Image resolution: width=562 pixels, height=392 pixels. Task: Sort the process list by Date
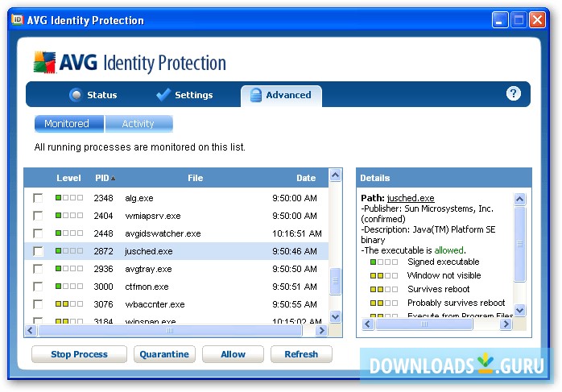(306, 178)
